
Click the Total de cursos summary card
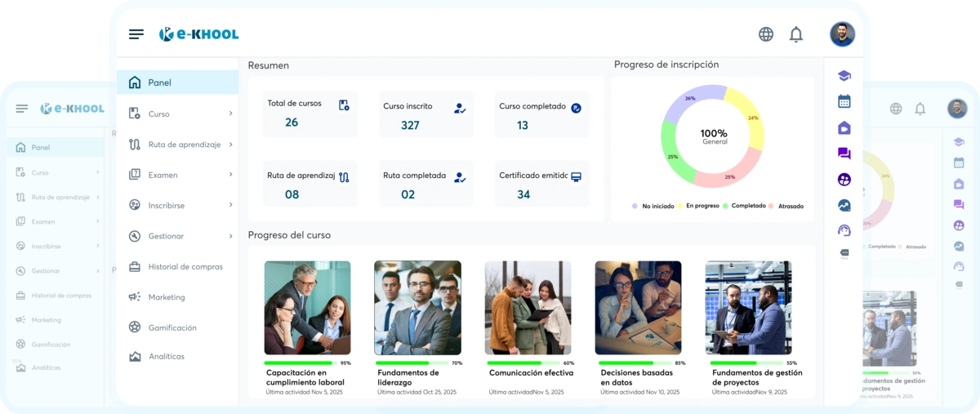pyautogui.click(x=310, y=113)
